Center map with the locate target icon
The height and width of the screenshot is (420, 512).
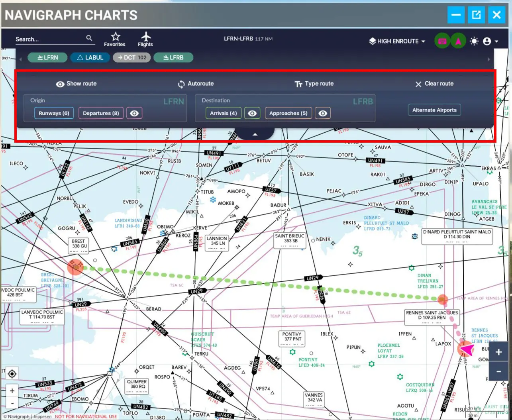(x=12, y=373)
